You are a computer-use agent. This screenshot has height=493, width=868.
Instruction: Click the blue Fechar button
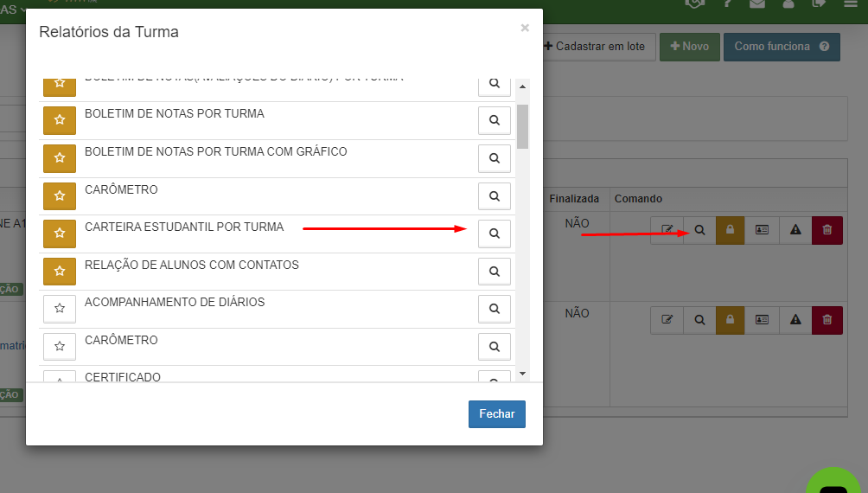(x=497, y=414)
